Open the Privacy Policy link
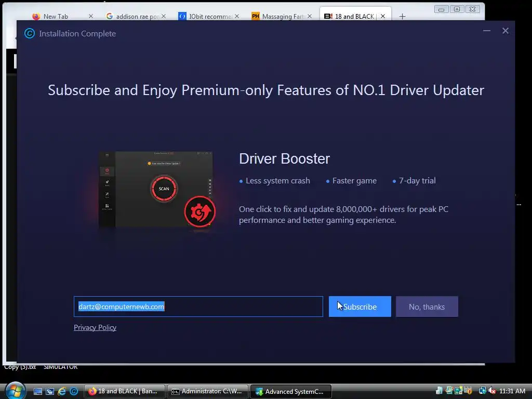 pyautogui.click(x=95, y=327)
